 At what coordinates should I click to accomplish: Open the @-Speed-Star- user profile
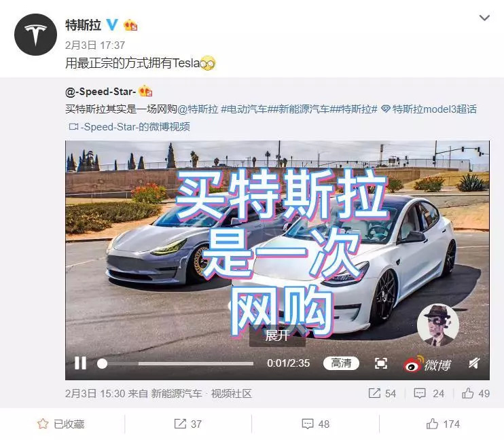coord(101,92)
